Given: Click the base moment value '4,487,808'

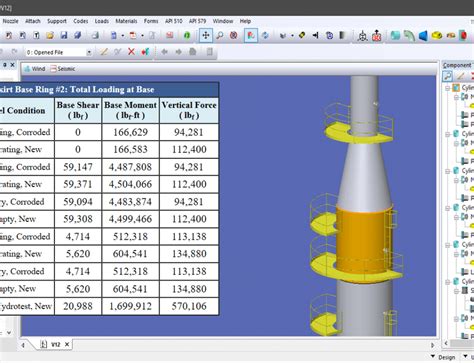Looking at the screenshot, I should [130, 167].
